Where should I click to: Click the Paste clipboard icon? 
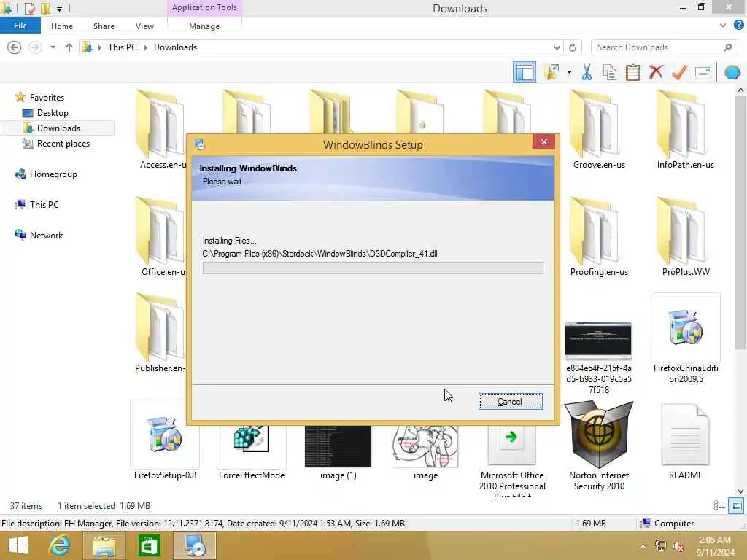point(633,72)
